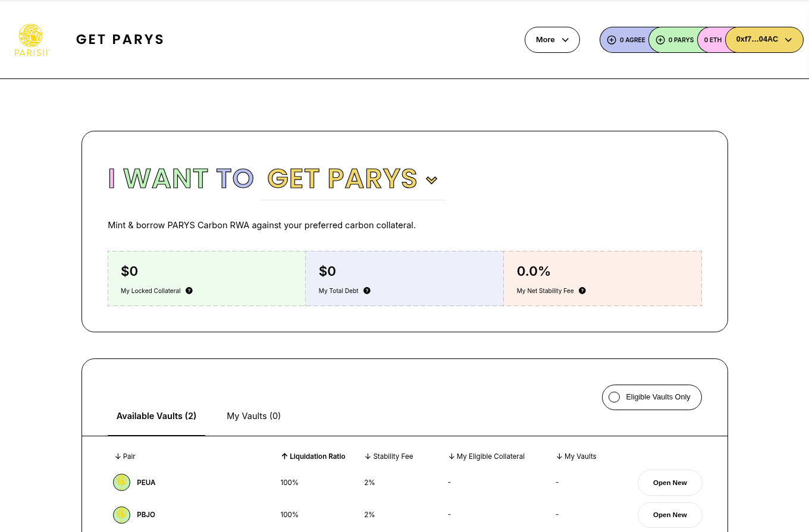Open the More dropdown menu
Viewport: 809px width, 532px height.
point(552,40)
